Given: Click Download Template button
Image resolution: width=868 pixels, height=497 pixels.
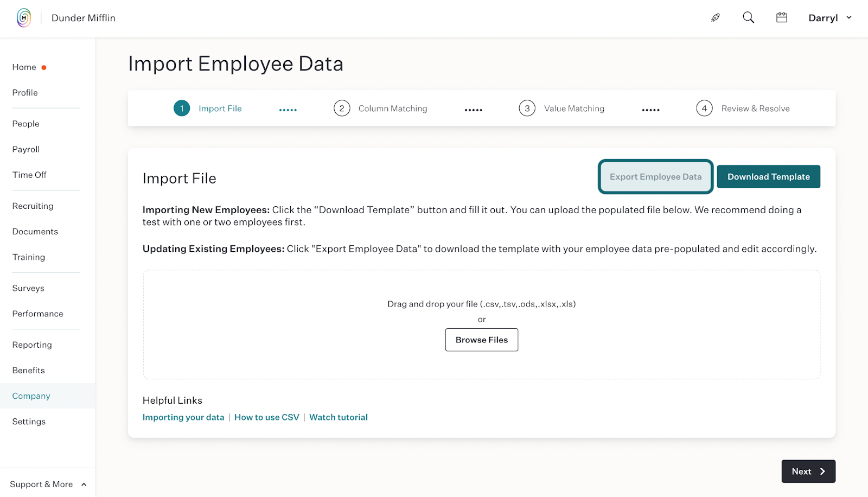Looking at the screenshot, I should point(768,177).
